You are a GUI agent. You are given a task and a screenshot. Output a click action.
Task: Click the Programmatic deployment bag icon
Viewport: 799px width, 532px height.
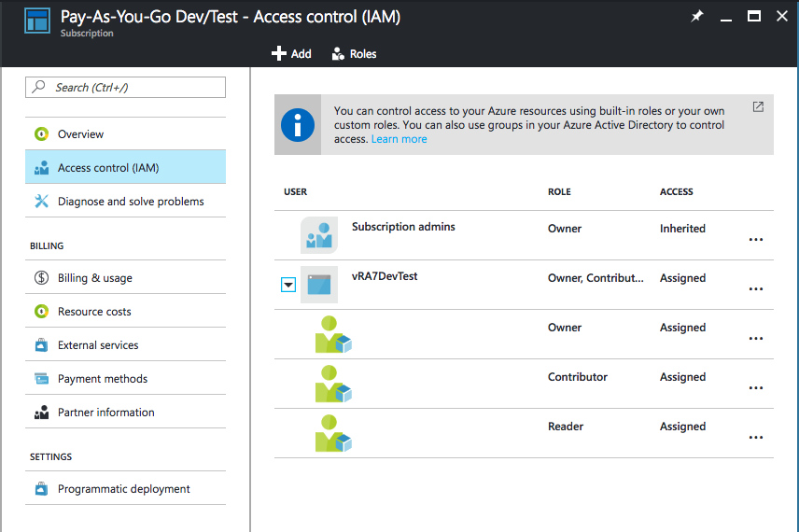(x=41, y=489)
